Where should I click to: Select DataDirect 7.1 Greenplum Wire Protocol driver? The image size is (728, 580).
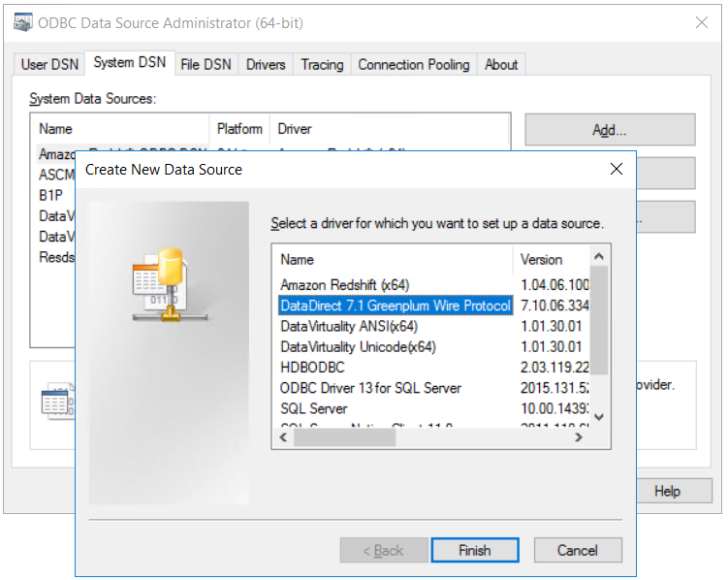[396, 306]
